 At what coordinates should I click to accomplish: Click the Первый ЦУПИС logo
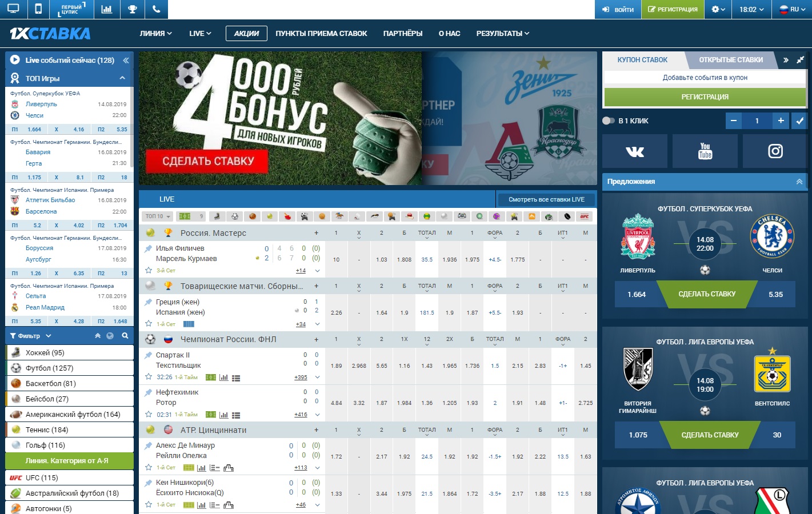71,9
